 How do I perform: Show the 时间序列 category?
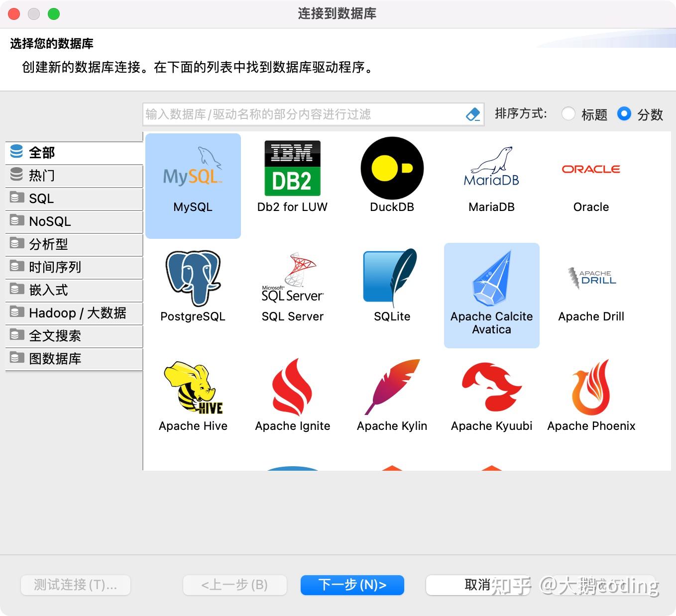(x=74, y=267)
